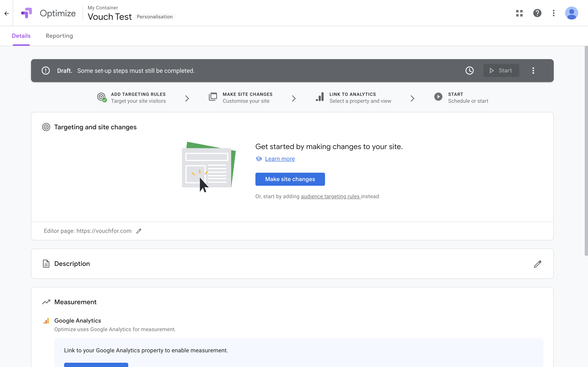Open the Learn more link
Screen dimensions: 588x367
pos(280,159)
